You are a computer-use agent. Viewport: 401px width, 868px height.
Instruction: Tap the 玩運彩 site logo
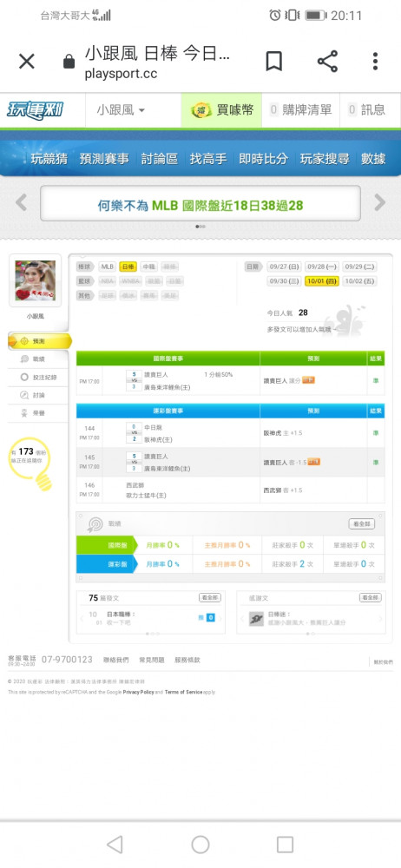tap(35, 110)
